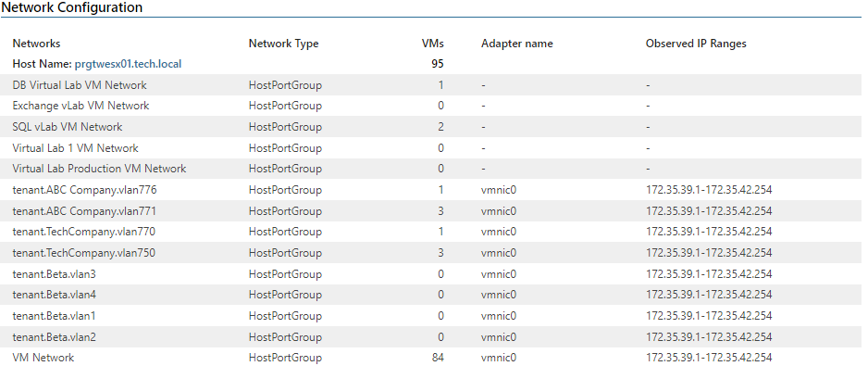868x366 pixels.
Task: Select the tenant.ABC Company.vlan776 entry
Action: coord(85,190)
